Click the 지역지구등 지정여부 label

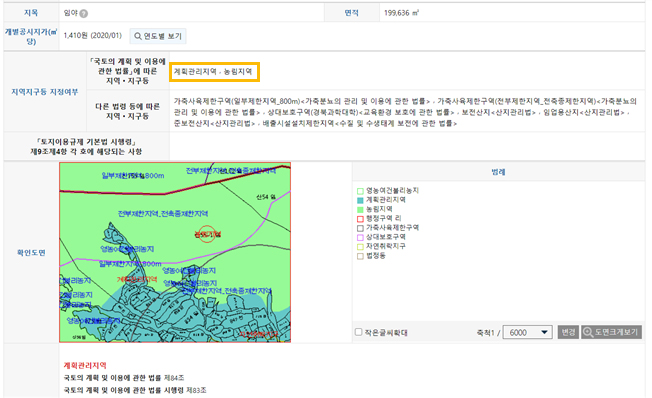pyautogui.click(x=45, y=92)
